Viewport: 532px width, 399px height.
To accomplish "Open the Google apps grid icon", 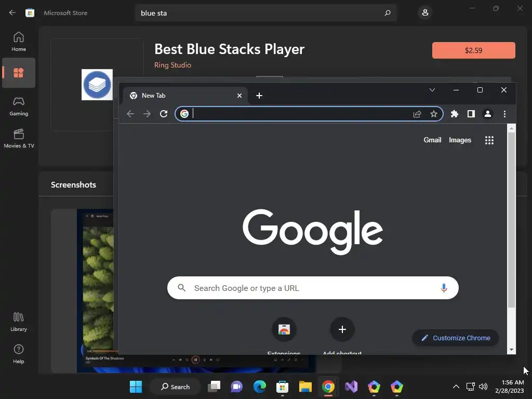I will [489, 140].
